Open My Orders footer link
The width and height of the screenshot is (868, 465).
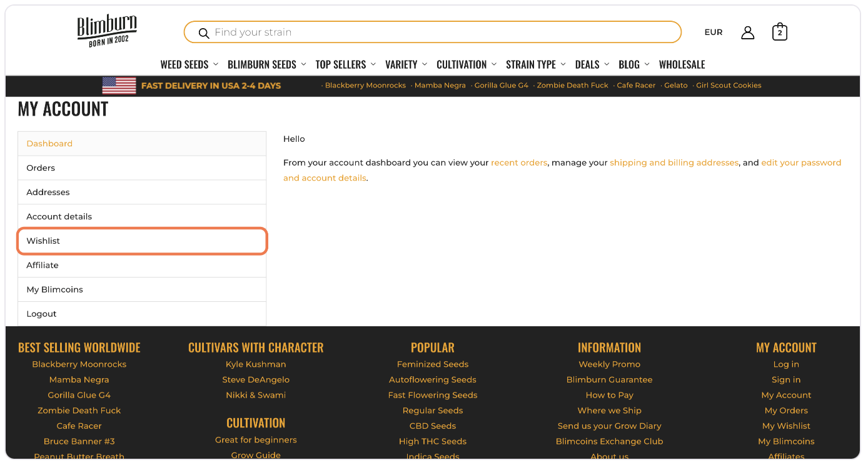786,411
